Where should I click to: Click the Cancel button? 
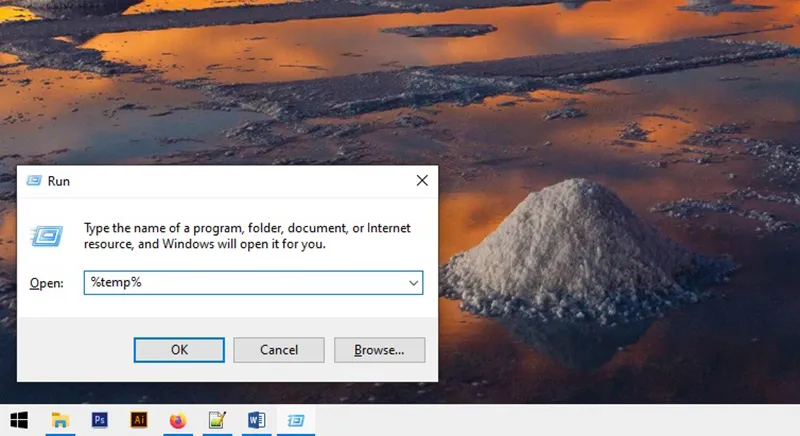point(279,350)
